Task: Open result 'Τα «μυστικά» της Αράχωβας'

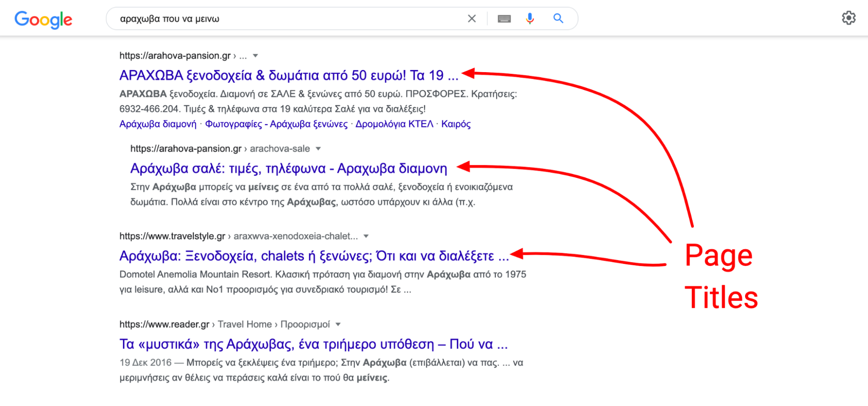Action: click(314, 344)
